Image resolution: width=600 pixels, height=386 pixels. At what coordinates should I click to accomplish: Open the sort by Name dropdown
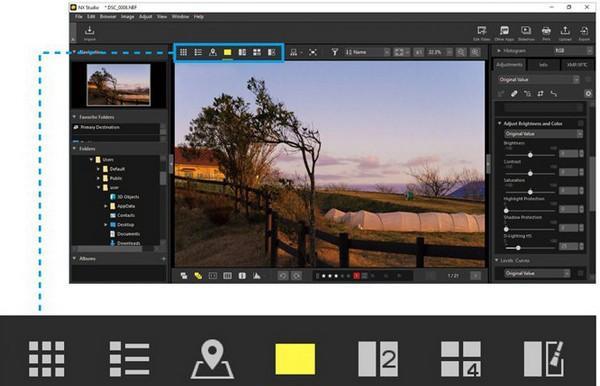pyautogui.click(x=367, y=52)
